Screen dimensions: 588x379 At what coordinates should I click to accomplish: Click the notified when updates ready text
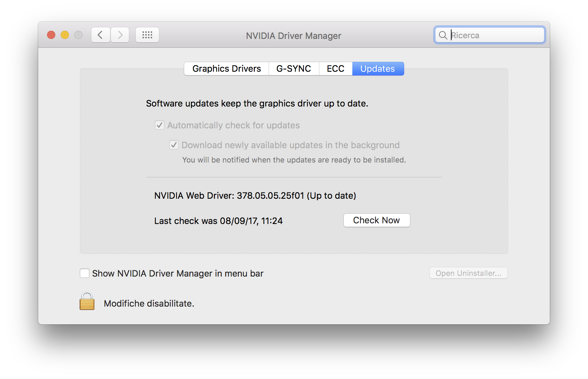294,160
